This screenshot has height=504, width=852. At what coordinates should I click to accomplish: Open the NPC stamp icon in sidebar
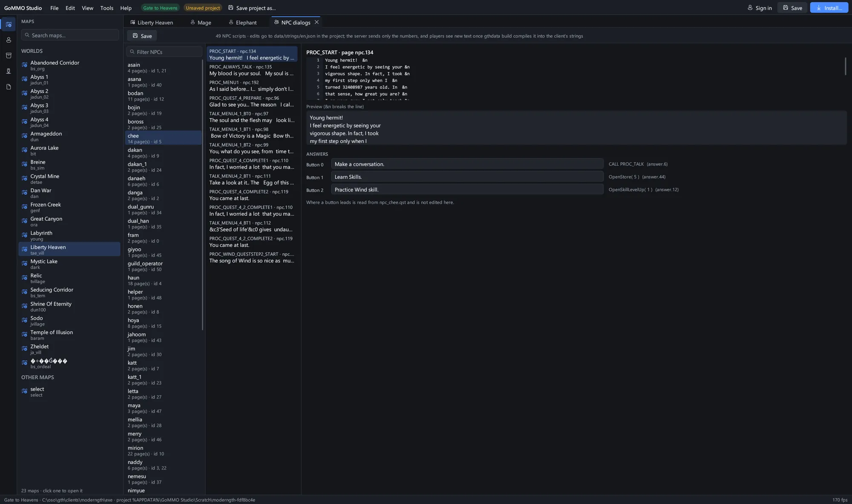point(9,71)
